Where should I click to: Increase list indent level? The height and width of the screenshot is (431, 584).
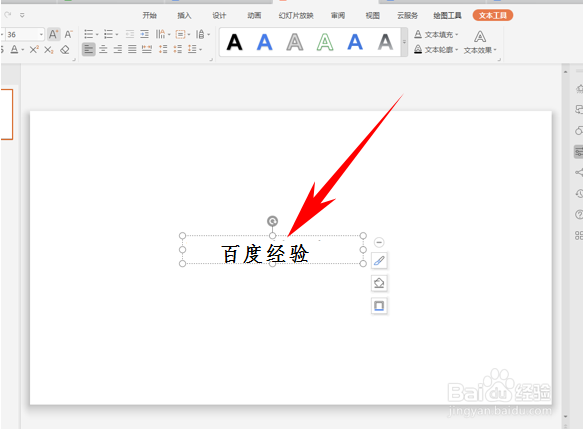pyautogui.click(x=145, y=34)
